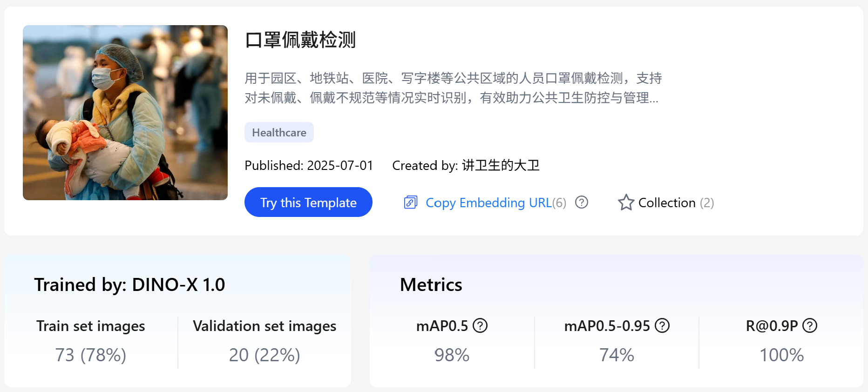
Task: Click the R@0.9P help question icon
Action: click(x=810, y=325)
